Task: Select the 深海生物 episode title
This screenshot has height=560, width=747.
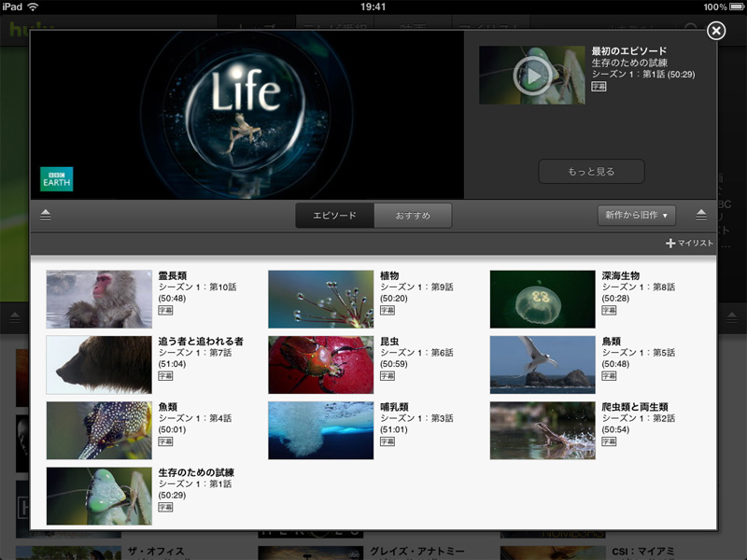Action: [x=621, y=275]
